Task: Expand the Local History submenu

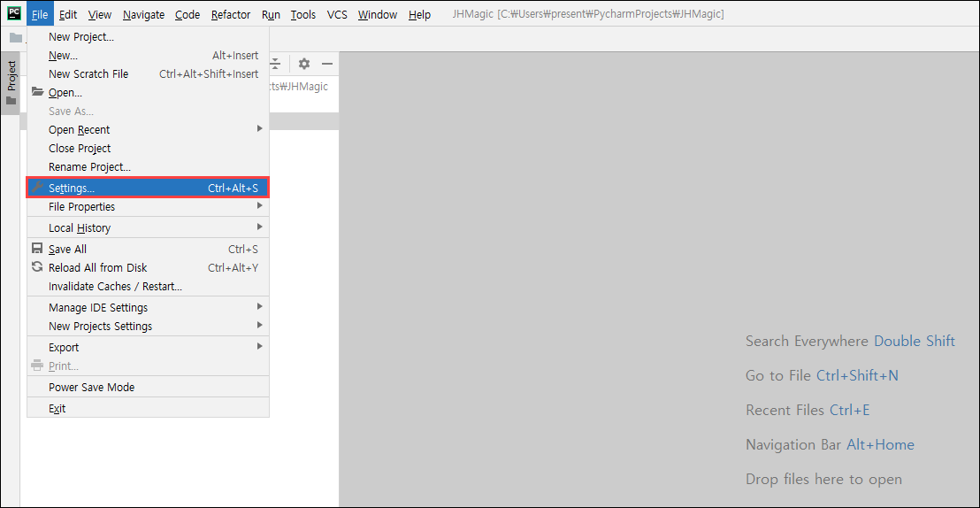Action: point(148,227)
